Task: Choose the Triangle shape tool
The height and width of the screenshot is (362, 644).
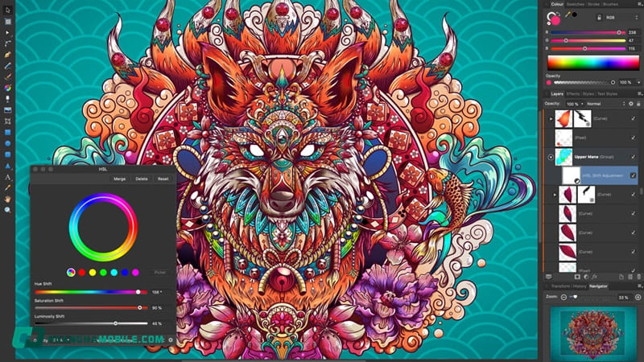Action: (x=7, y=164)
